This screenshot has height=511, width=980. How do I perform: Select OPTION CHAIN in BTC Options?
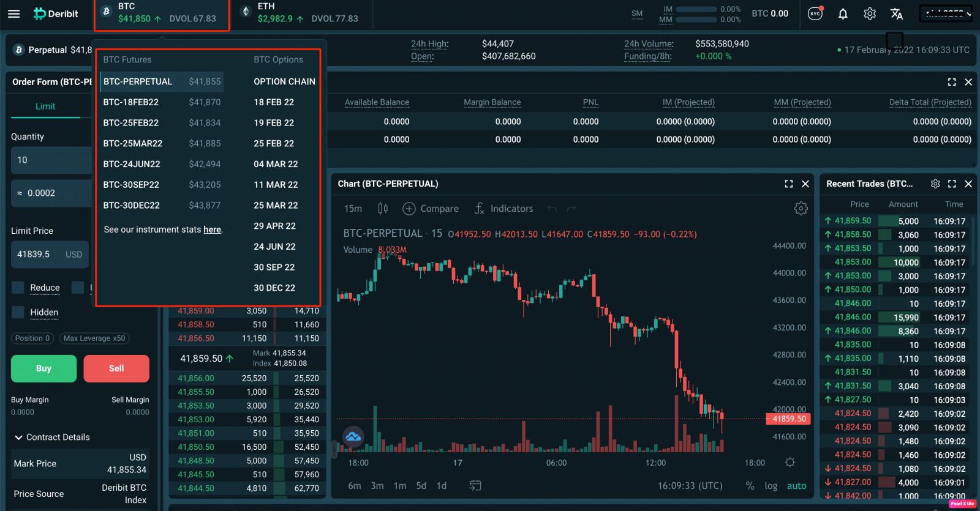pos(284,81)
